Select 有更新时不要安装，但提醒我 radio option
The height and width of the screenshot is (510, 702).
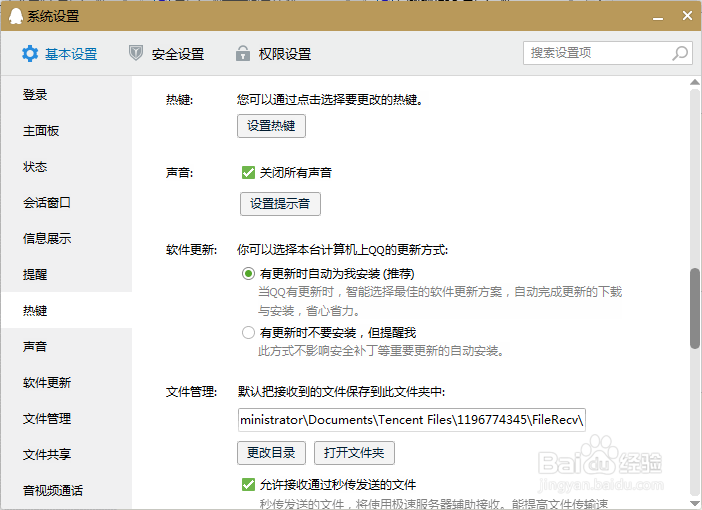(x=248, y=333)
